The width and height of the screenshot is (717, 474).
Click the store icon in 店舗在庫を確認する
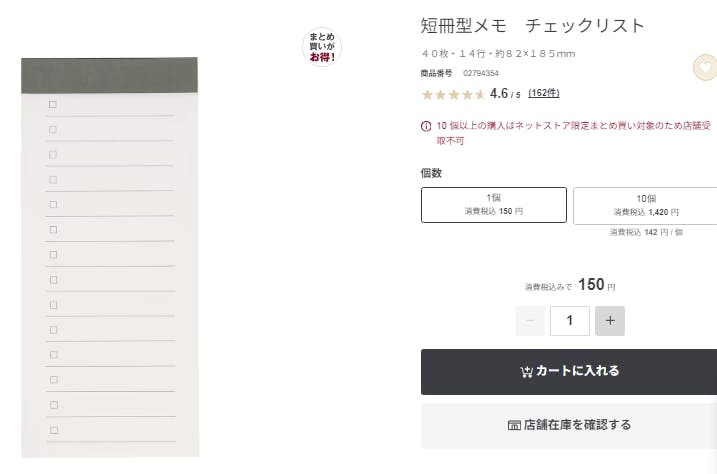(x=514, y=425)
